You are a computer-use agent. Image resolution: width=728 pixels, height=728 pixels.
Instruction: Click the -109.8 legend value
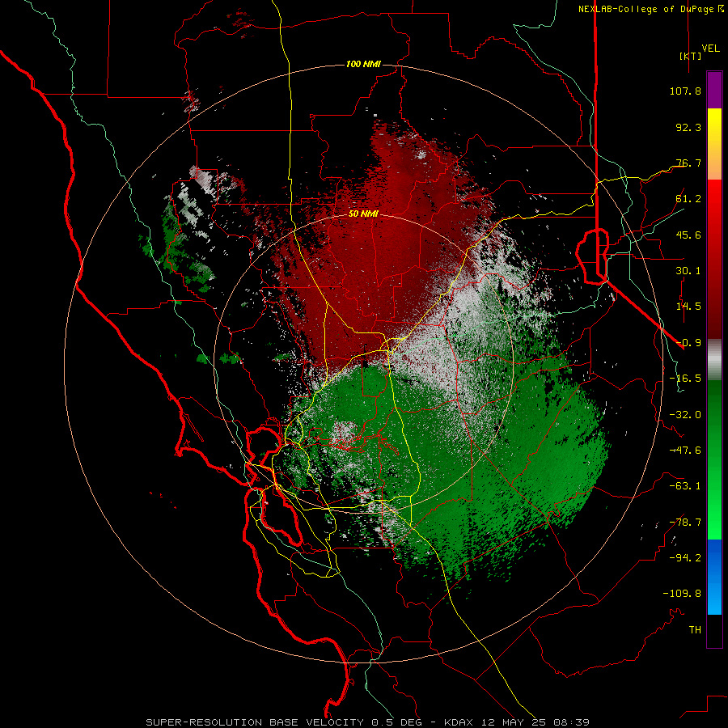(682, 594)
